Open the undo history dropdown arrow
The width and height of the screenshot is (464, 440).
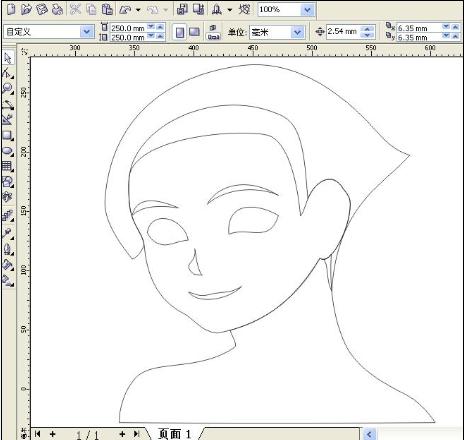pos(138,10)
